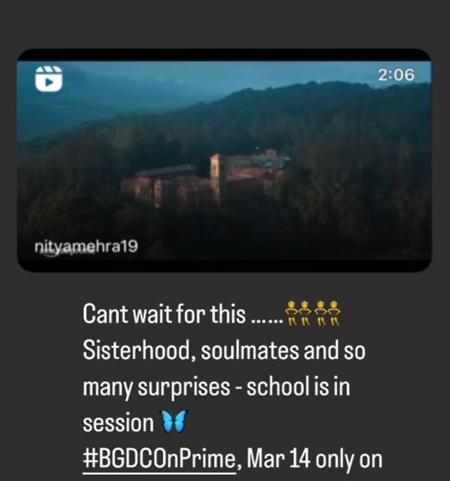Click the word 'soulmates' in the caption
This screenshot has width=450, height=481.
click(249, 351)
